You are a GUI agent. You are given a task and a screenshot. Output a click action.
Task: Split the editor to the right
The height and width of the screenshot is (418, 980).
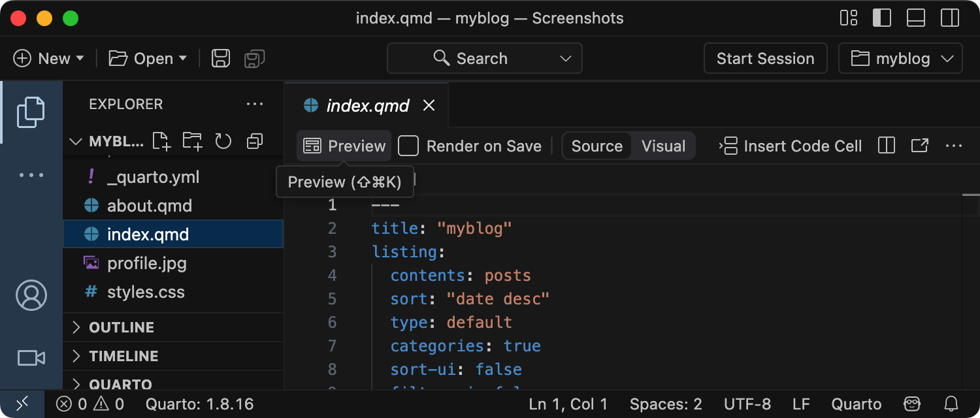[x=887, y=146]
